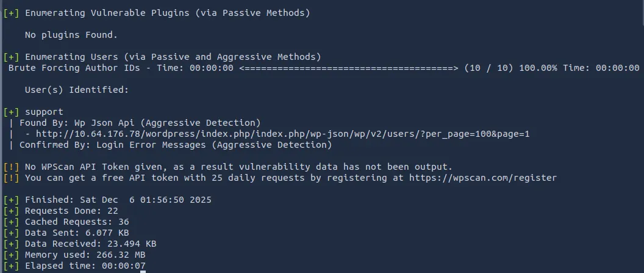Click the Brute Forcing Author IDs progress bar
This screenshot has width=644, height=273.
tap(349, 68)
